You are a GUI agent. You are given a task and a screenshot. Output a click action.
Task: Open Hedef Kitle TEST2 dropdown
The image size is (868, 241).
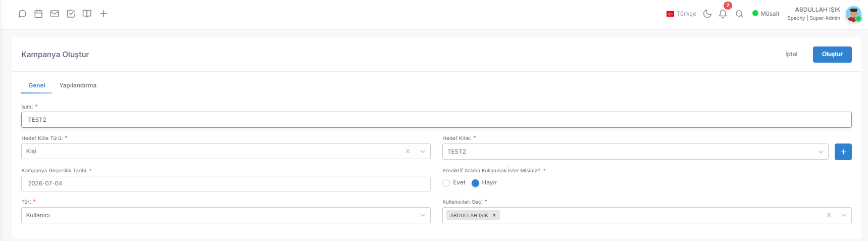click(x=635, y=152)
